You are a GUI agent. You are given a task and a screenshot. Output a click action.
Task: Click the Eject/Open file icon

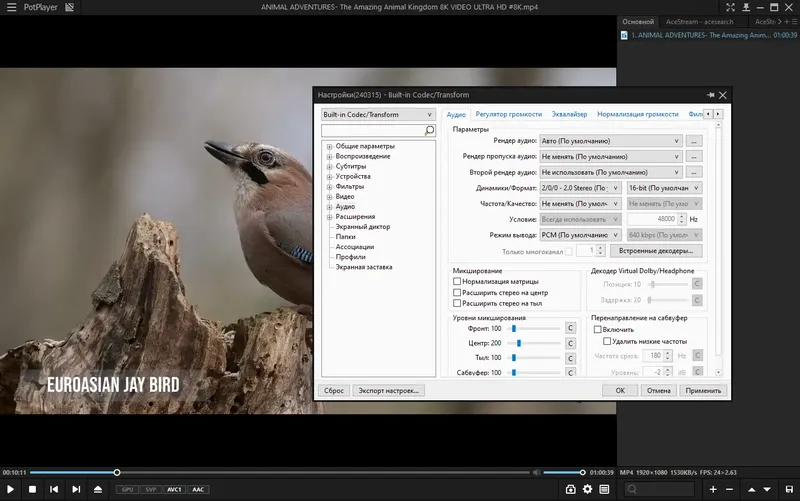click(97, 489)
